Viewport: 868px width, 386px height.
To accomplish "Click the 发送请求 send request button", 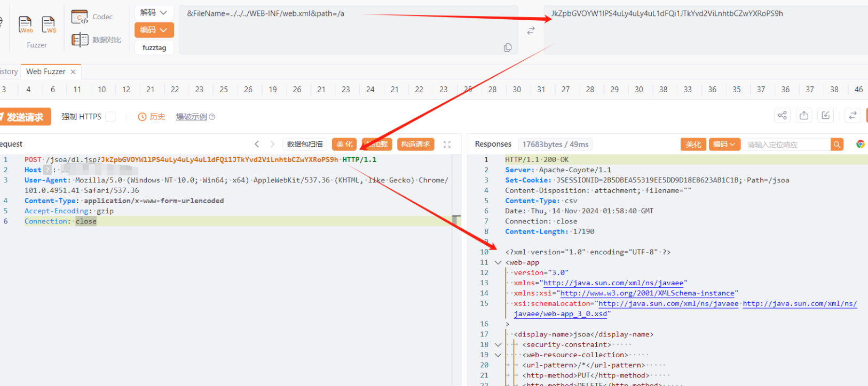I will pos(25,117).
